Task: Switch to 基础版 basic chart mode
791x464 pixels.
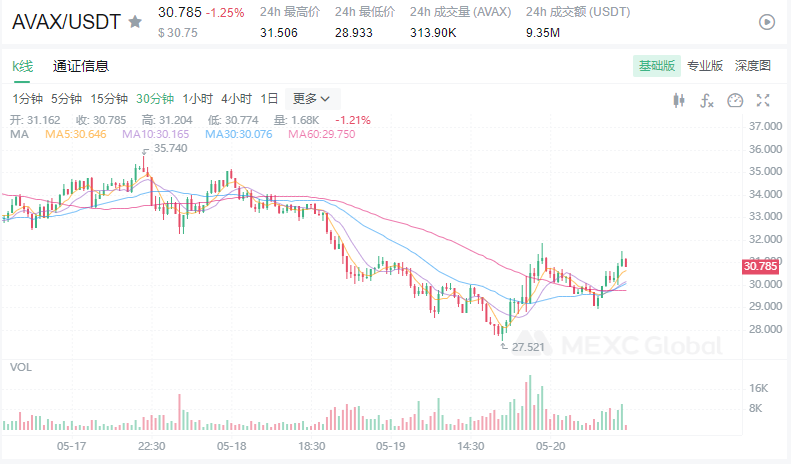Action: [x=656, y=66]
